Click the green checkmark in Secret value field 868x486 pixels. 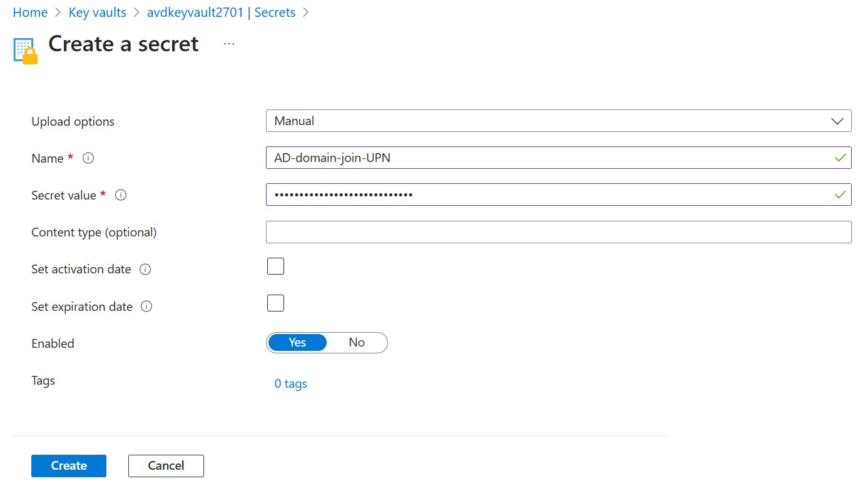(840, 195)
